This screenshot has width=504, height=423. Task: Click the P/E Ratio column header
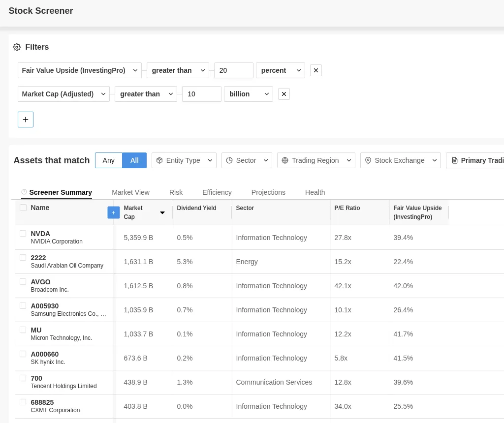(347, 208)
